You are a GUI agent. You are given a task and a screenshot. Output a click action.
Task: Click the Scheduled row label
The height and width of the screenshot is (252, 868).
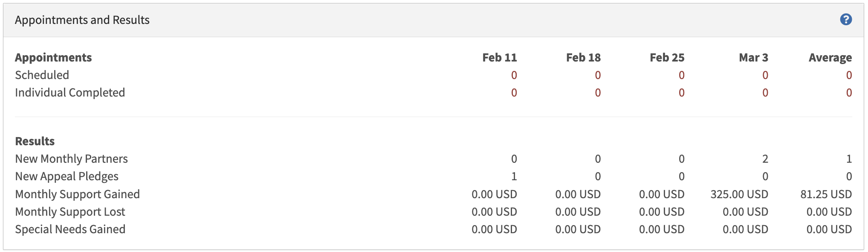point(42,75)
